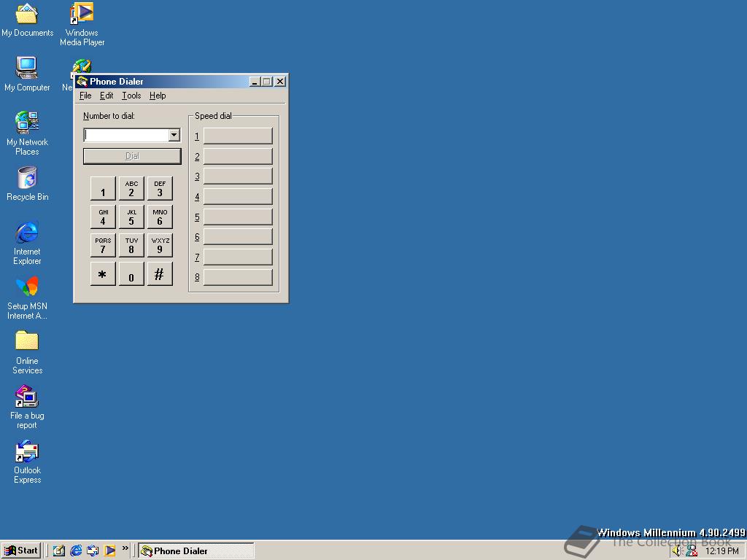Click keypad button JKL 5
Image resolution: width=747 pixels, height=560 pixels.
pos(131,217)
